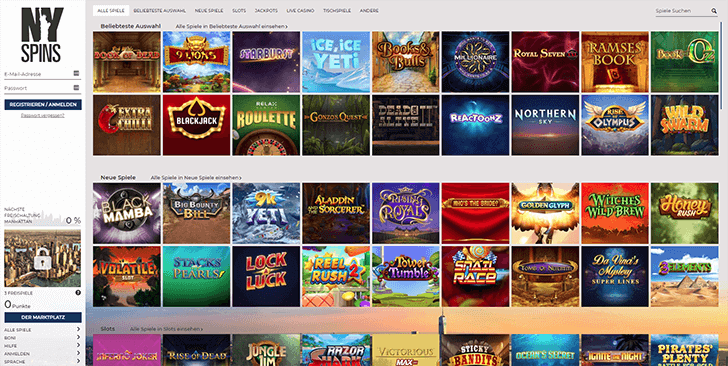Open the Black Mamba game
The image size is (728, 366).
coord(127,213)
